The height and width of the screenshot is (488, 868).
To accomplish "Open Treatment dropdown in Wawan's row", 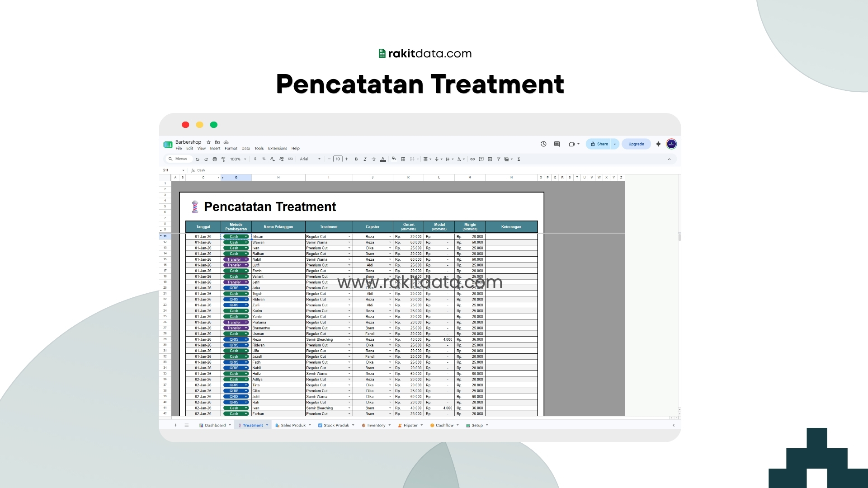I will [x=349, y=242].
